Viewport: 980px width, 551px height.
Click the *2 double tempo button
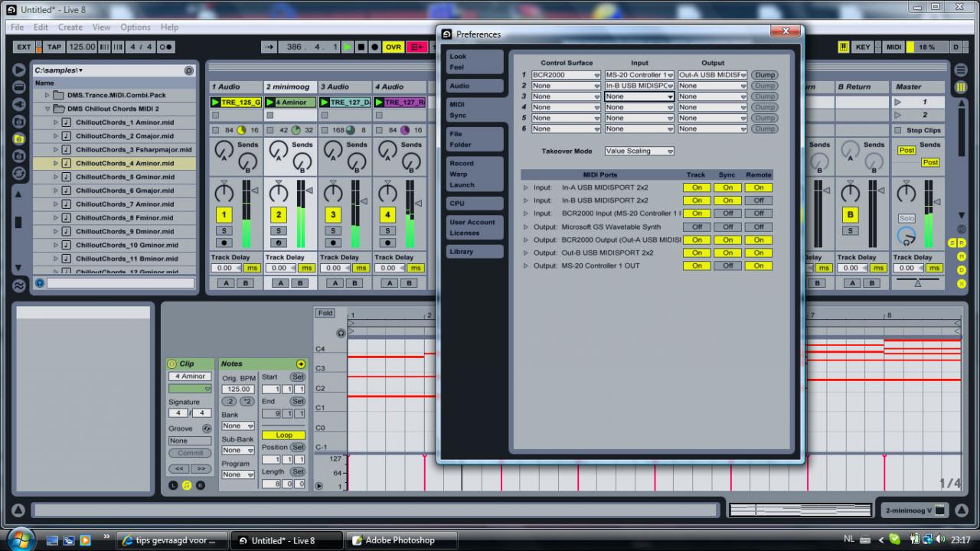247,401
